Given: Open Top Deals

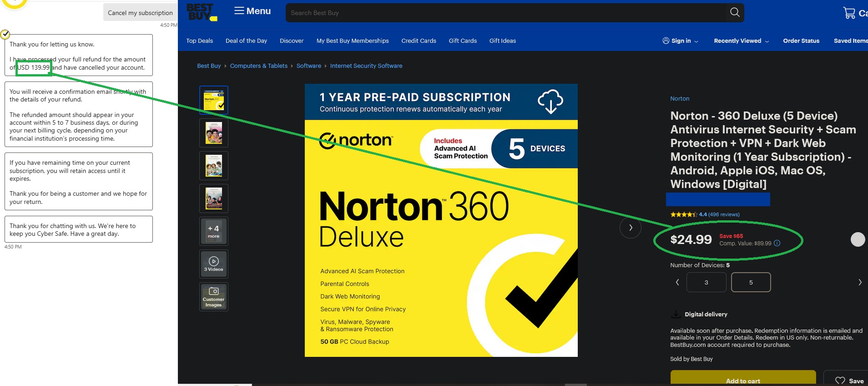Looking at the screenshot, I should 199,41.
